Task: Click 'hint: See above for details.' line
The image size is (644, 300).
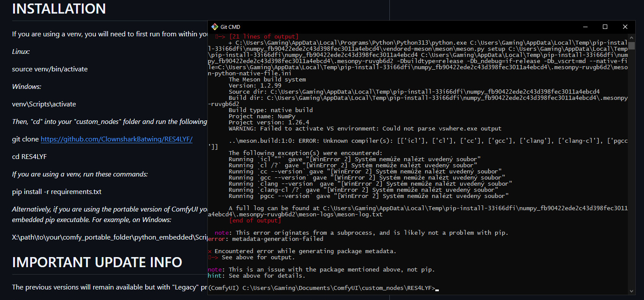Action: (x=257, y=276)
